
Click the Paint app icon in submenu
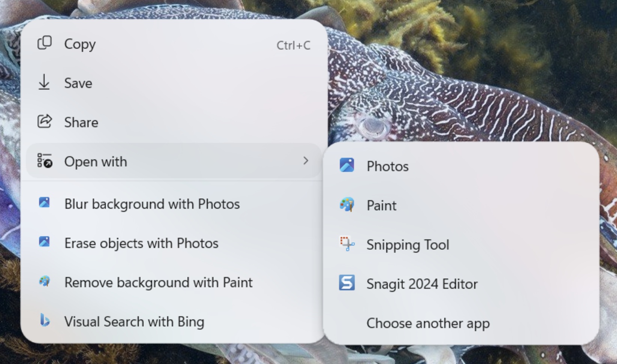pyautogui.click(x=347, y=204)
